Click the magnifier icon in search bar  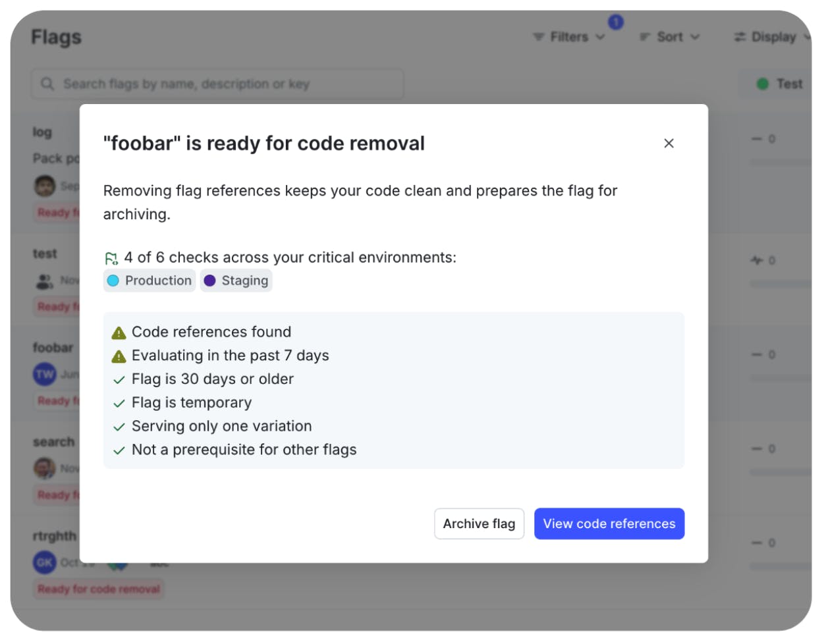click(x=47, y=84)
